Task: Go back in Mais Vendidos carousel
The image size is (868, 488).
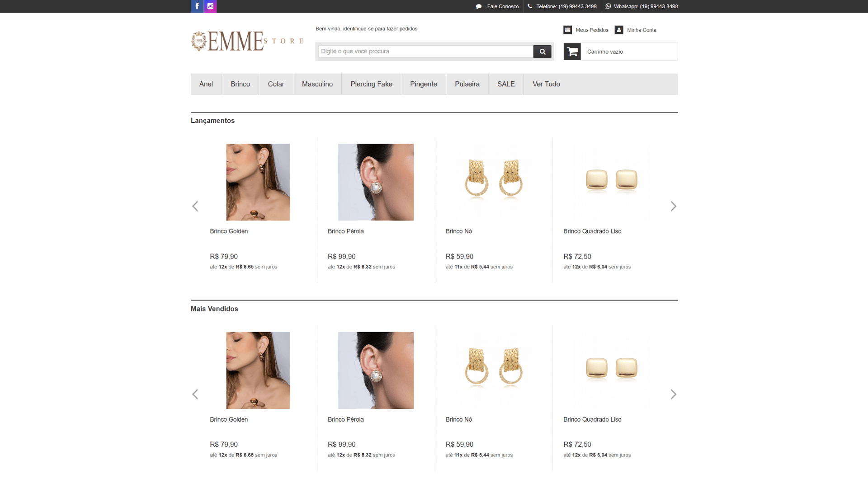Action: (195, 394)
